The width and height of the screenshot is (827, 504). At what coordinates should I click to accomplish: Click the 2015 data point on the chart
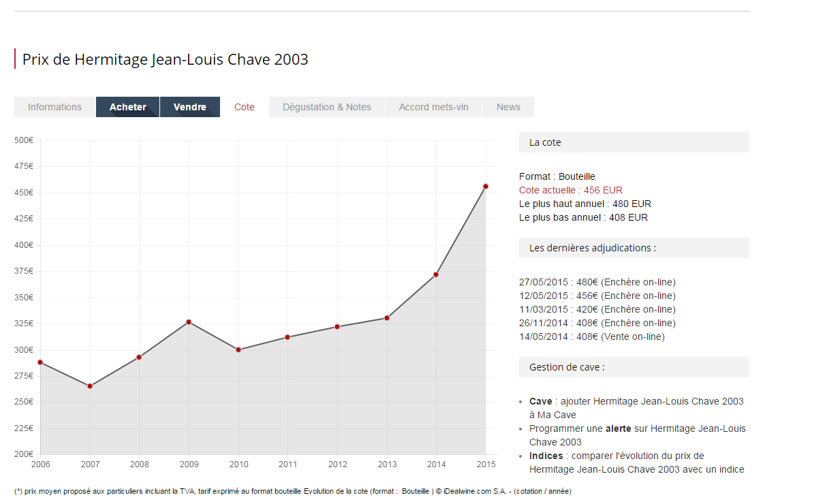point(486,186)
